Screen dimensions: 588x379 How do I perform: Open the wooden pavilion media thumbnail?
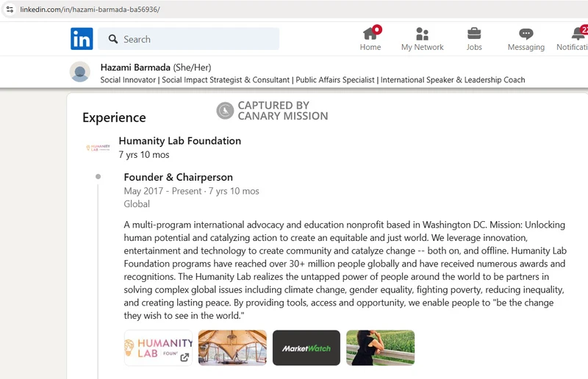point(232,348)
